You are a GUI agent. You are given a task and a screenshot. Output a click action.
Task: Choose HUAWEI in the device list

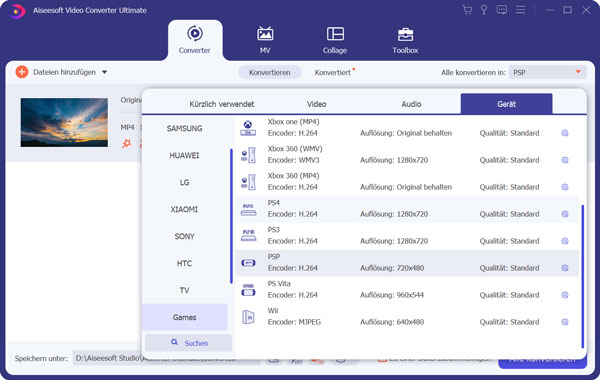pos(184,155)
